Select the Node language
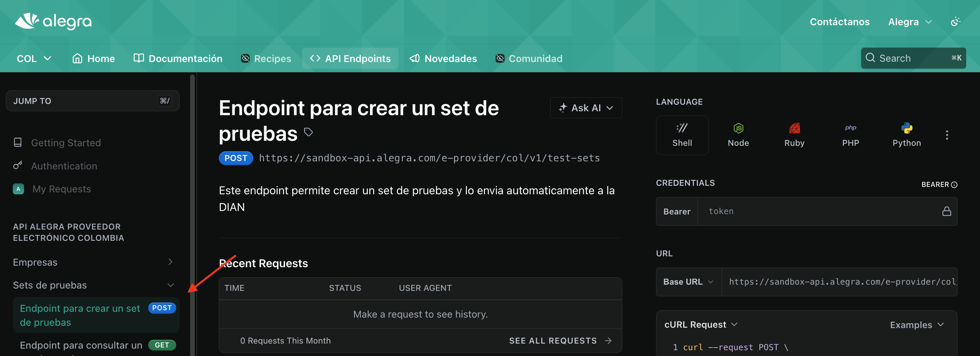The width and height of the screenshot is (980, 356). (738, 135)
